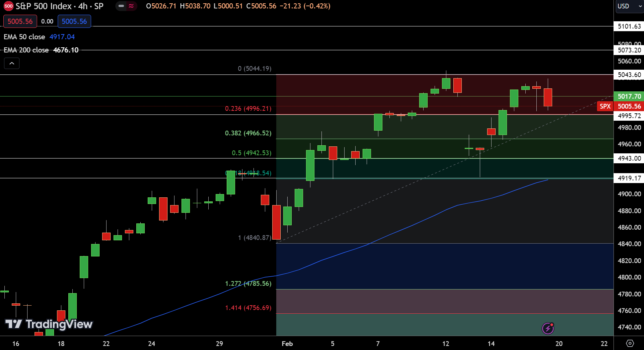Click the 1.272 (4785.56) Fibonacci label
This screenshot has width=644, height=350.
(x=248, y=284)
